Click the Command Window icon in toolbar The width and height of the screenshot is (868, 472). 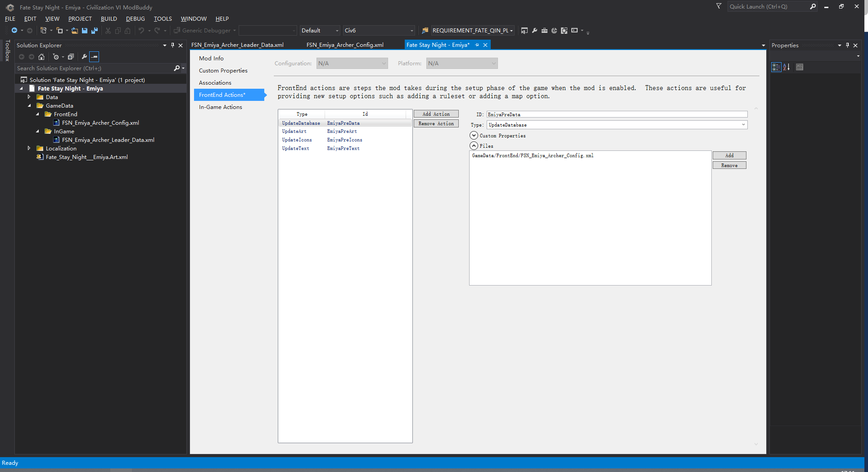574,31
